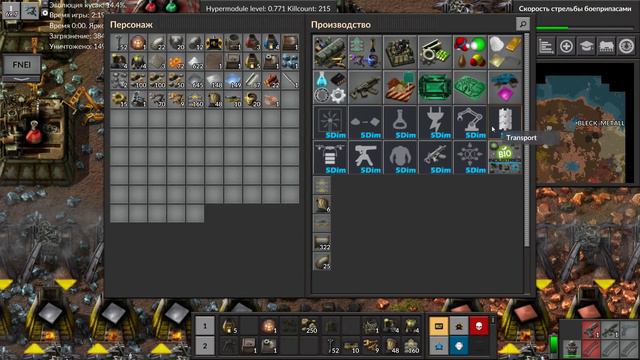Select the crafting category with gold and white ingots
640x360 pixels.
point(505,52)
